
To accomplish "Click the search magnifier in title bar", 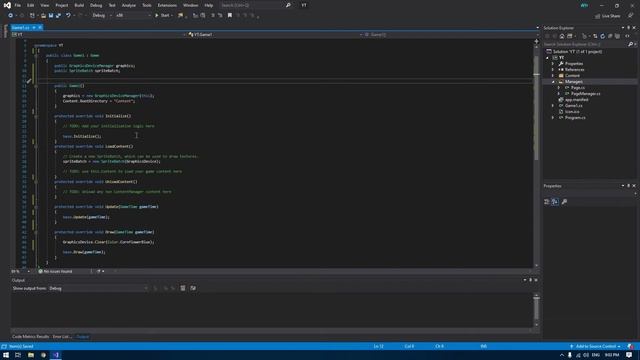I will (x=288, y=5).
